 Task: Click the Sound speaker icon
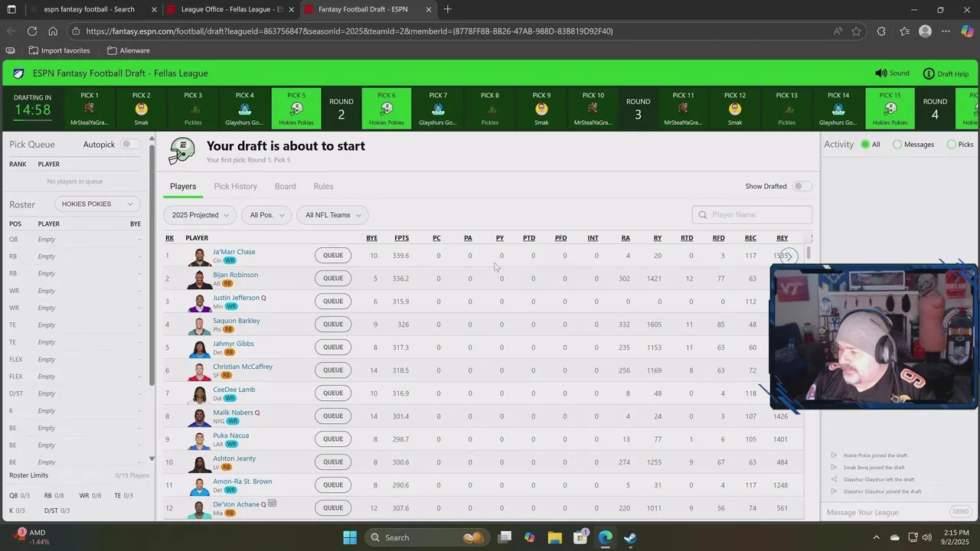click(880, 73)
